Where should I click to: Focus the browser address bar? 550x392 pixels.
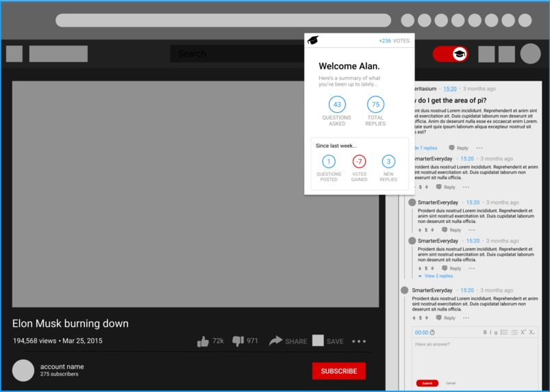click(223, 21)
